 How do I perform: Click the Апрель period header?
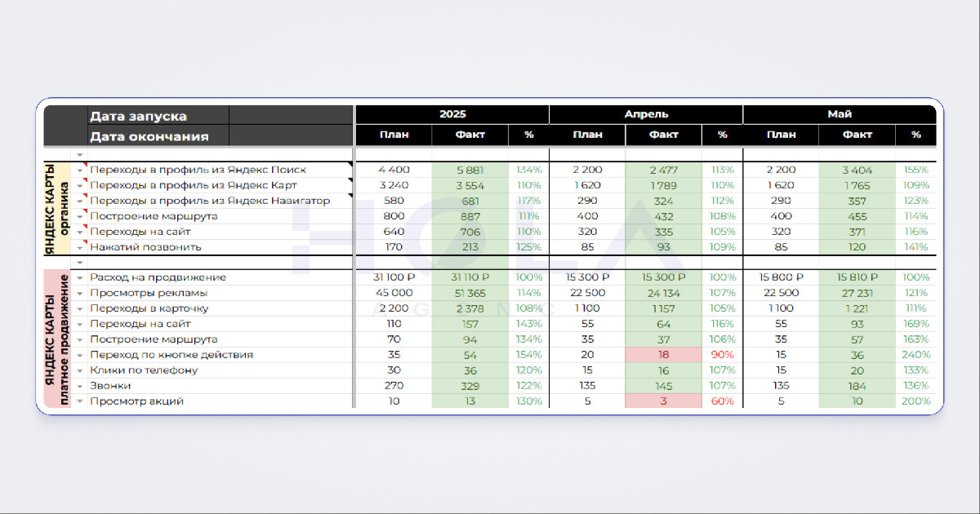coord(646,115)
